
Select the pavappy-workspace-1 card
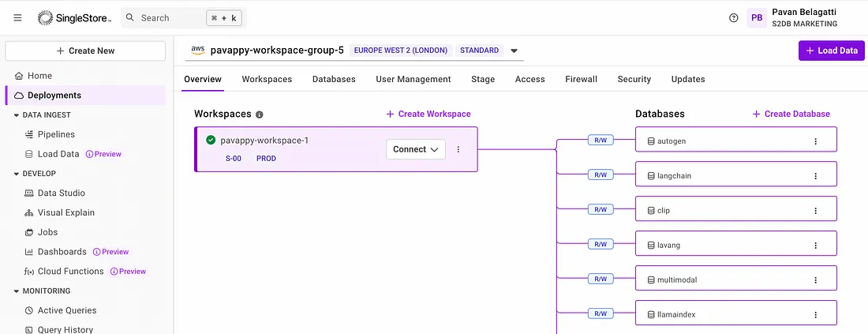[x=336, y=149]
